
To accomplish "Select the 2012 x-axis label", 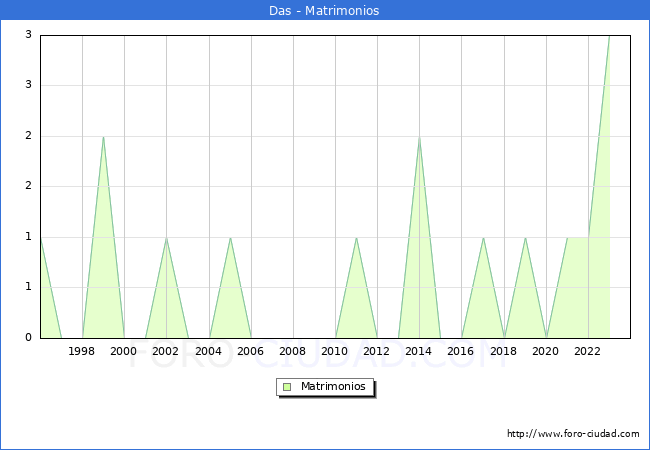I will pyautogui.click(x=376, y=351).
